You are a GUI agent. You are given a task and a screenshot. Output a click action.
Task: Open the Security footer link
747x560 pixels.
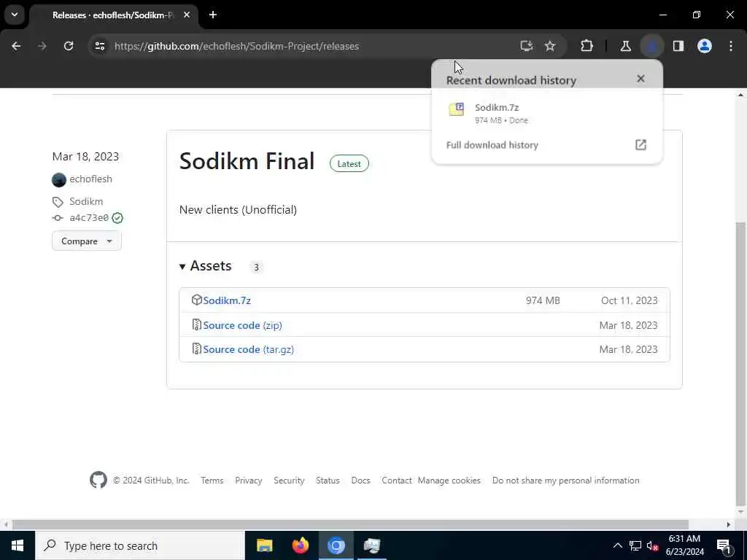click(289, 481)
